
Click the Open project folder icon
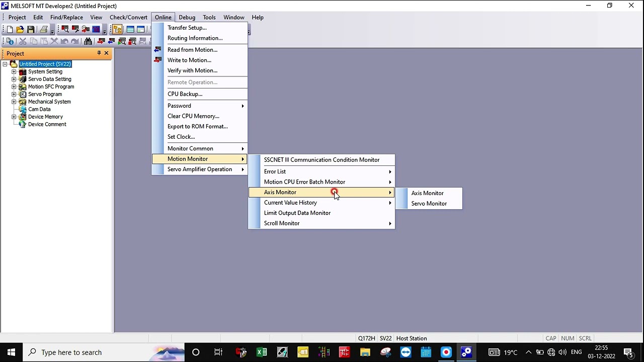pyautogui.click(x=20, y=29)
